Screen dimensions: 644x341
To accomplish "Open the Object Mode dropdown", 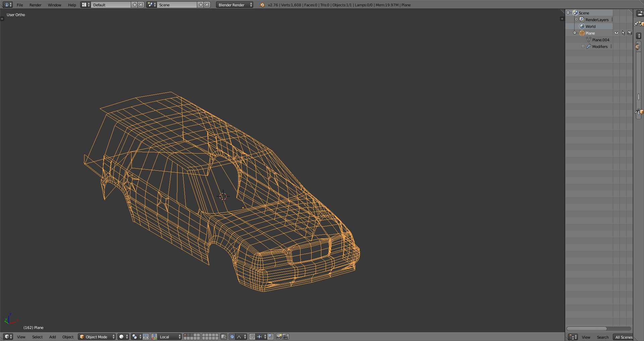I will click(97, 337).
